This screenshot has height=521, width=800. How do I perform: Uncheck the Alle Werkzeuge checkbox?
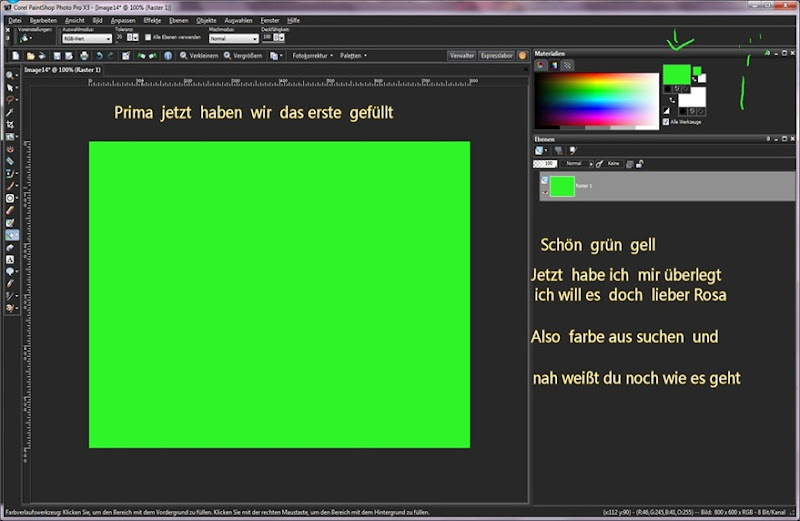[x=666, y=122]
